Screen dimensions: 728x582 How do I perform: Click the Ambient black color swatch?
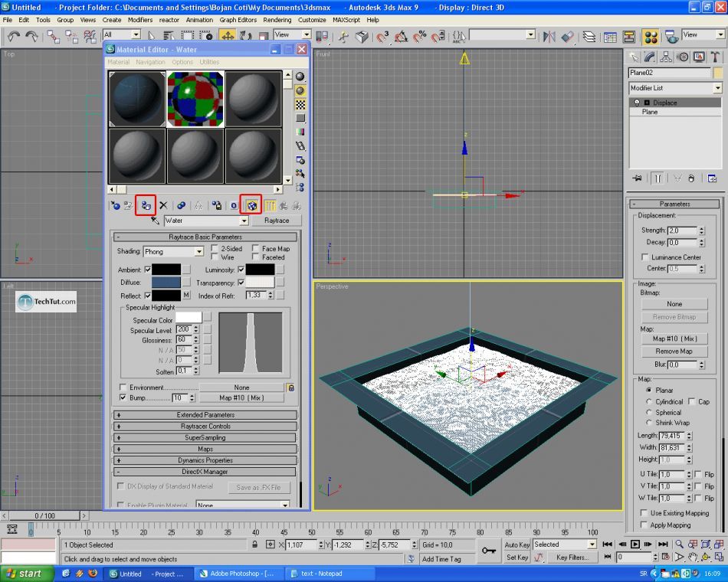(166, 270)
